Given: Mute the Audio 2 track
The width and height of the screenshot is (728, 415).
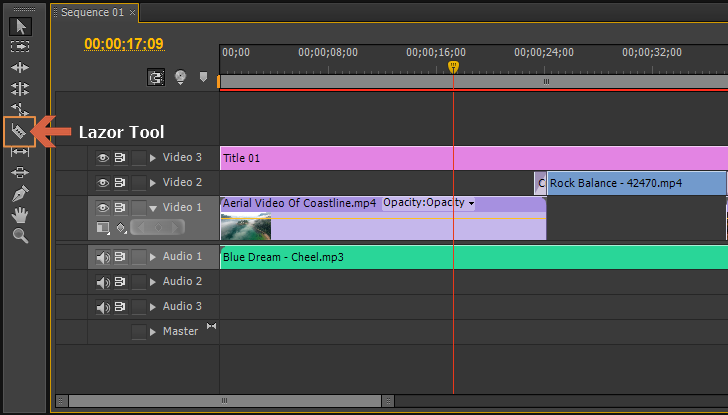Looking at the screenshot, I should (x=103, y=282).
